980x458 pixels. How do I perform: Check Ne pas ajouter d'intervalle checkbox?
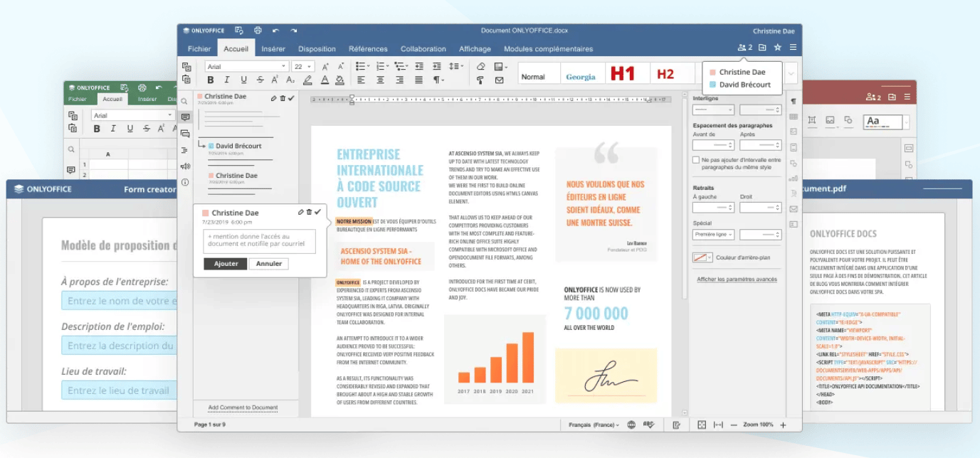[x=696, y=160]
